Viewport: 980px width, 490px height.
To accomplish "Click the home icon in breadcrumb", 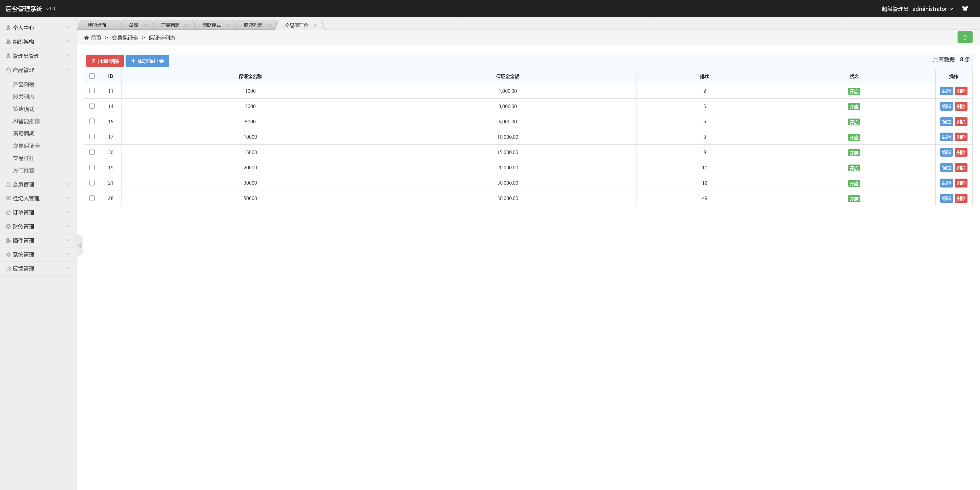I will pyautogui.click(x=86, y=37).
